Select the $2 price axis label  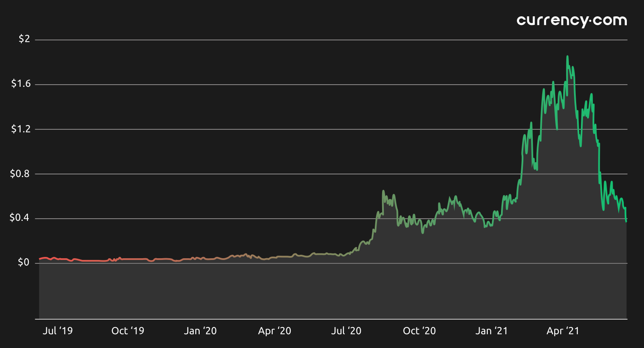24,39
